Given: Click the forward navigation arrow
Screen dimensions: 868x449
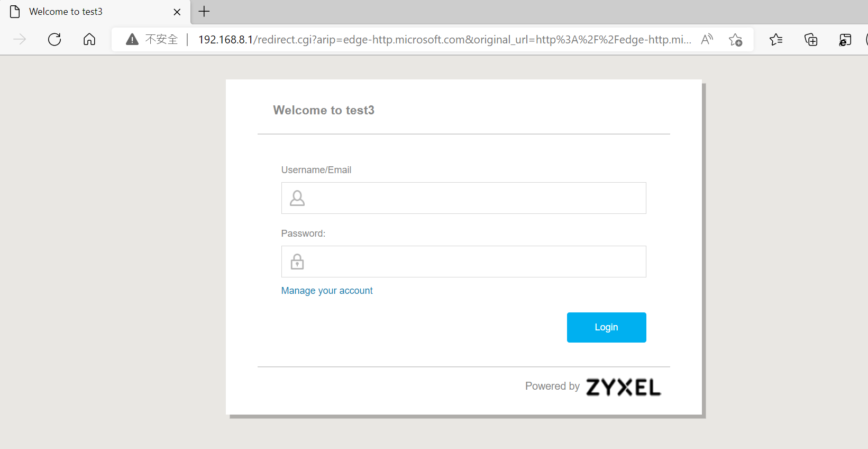Looking at the screenshot, I should click(20, 39).
